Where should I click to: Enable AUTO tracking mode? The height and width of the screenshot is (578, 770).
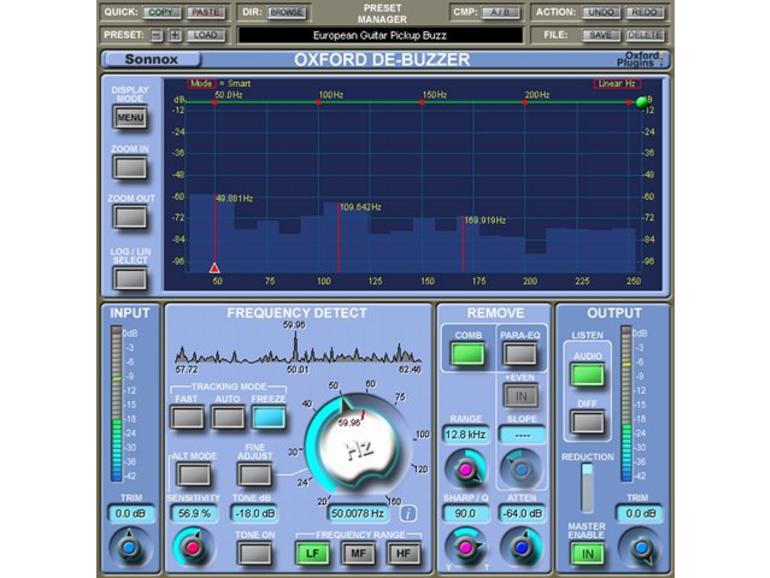coord(228,418)
